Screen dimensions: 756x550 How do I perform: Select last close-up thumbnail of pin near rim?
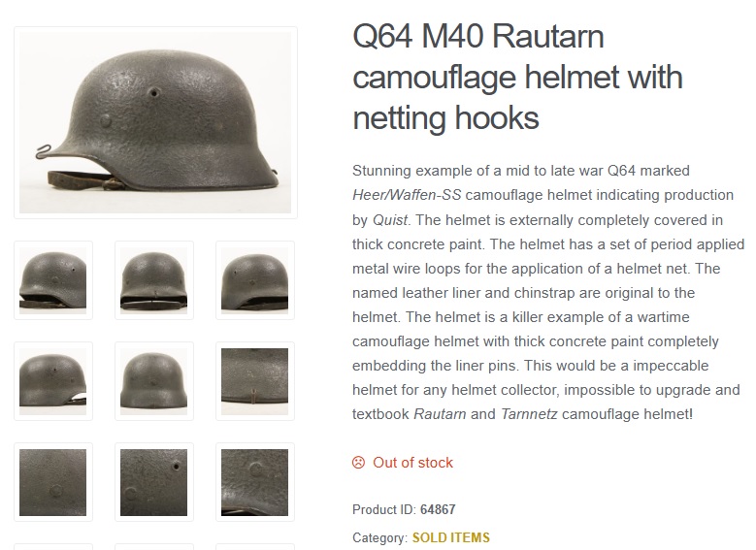(x=254, y=482)
